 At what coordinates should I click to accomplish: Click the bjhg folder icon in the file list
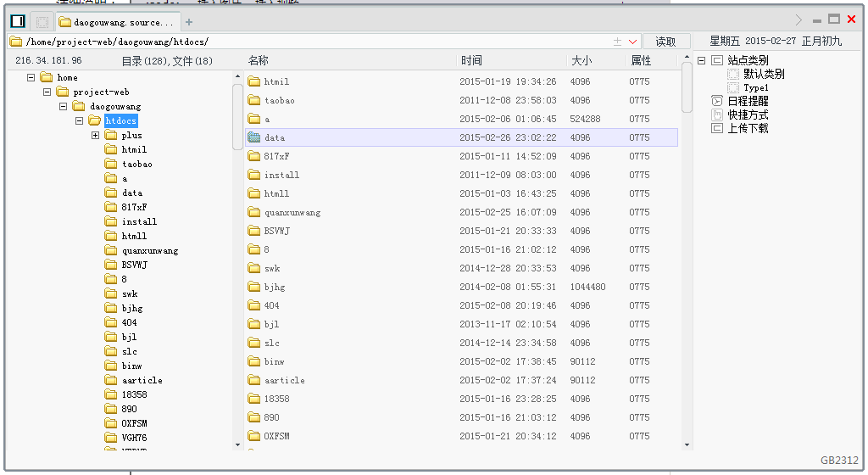254,287
